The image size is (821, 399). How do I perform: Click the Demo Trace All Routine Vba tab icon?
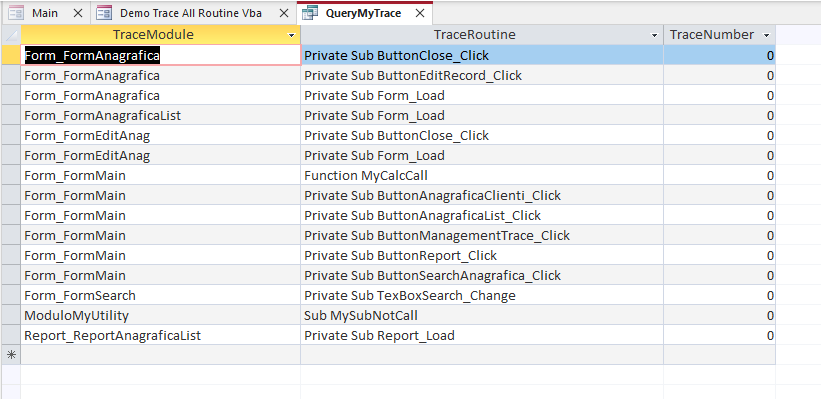[104, 13]
